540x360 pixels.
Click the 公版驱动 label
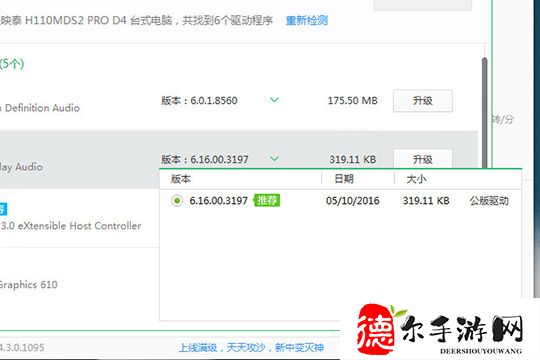click(x=489, y=201)
